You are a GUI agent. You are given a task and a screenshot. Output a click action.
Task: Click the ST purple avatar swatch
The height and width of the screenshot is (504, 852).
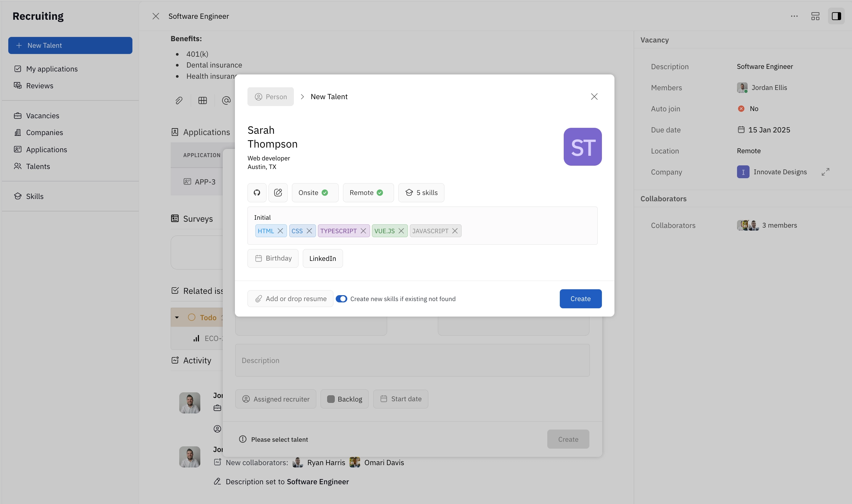[582, 147]
